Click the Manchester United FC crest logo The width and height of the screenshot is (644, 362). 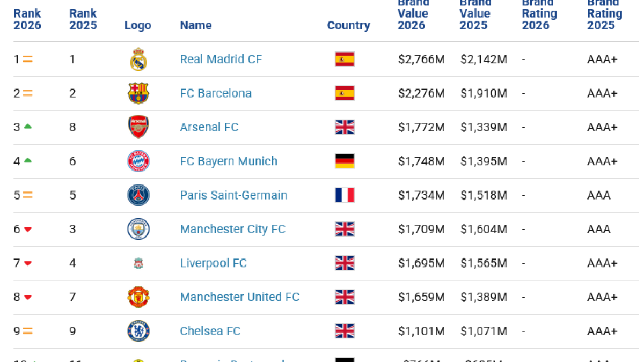point(138,297)
